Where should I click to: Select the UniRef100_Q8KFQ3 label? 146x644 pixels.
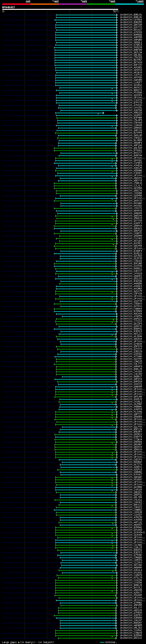(131, 231)
